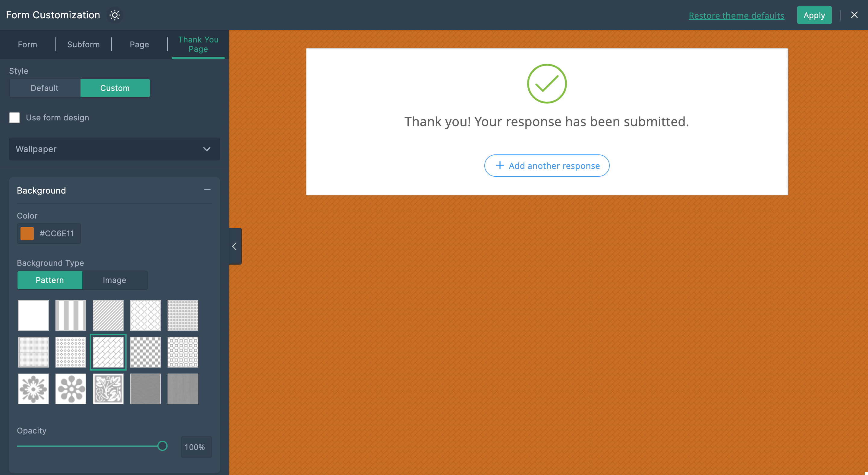This screenshot has width=868, height=475.
Task: Click the minus collapse icon beside Background
Action: coord(207,190)
